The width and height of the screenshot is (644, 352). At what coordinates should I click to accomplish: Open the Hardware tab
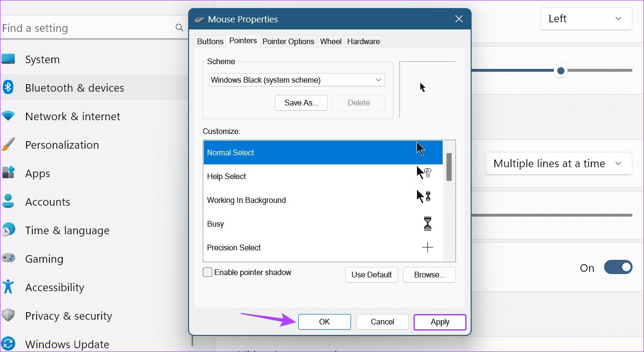pos(363,41)
